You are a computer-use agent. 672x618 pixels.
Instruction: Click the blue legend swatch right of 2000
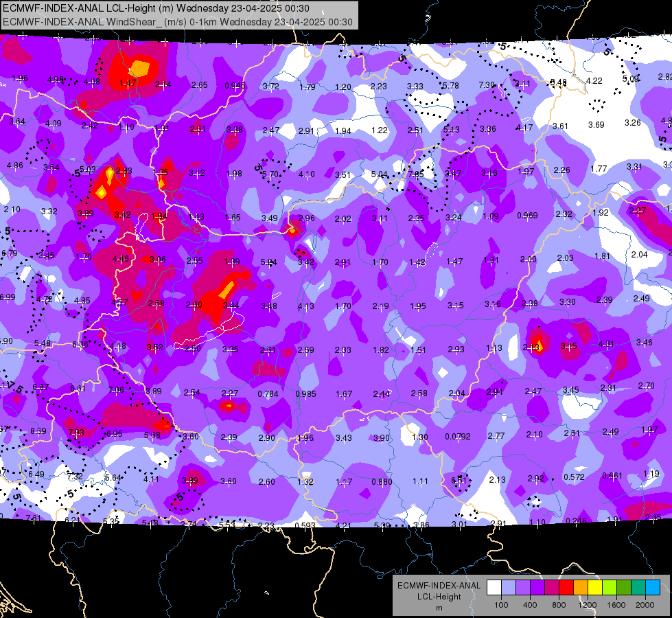(x=653, y=588)
